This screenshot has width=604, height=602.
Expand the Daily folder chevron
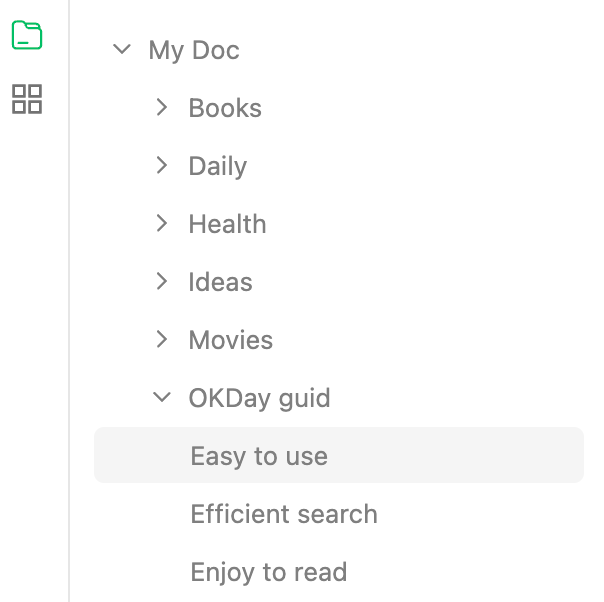pyautogui.click(x=162, y=165)
